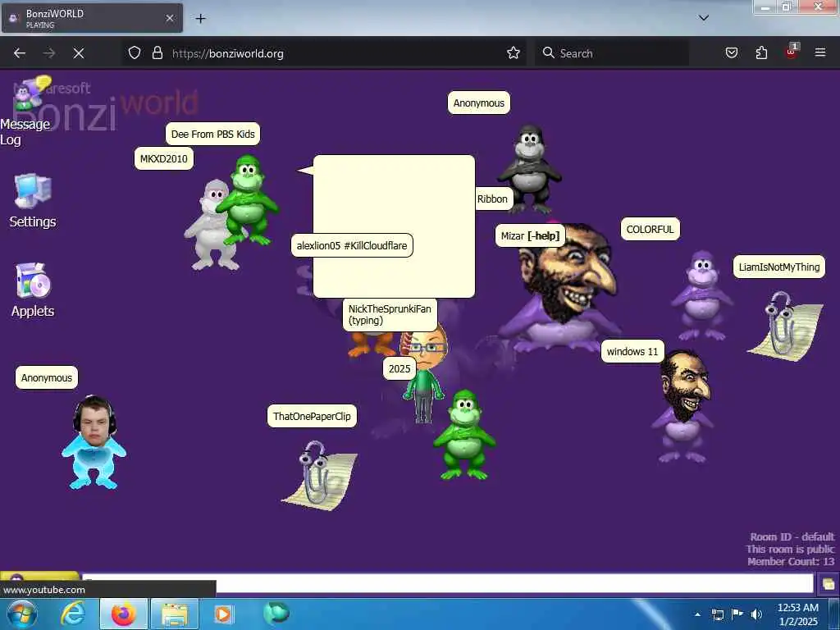This screenshot has height=630, width=840.
Task: Click the Firefox taskbar icon
Action: 123,614
